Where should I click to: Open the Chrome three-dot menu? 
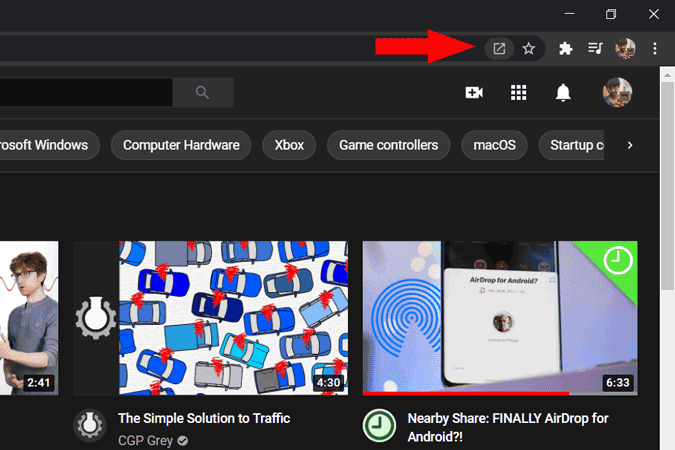click(x=655, y=49)
